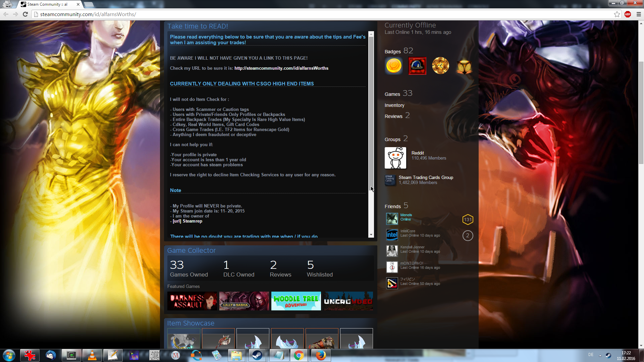Image resolution: width=644 pixels, height=362 pixels.
Task: Click IntelCore friend avatar
Action: pos(392,235)
